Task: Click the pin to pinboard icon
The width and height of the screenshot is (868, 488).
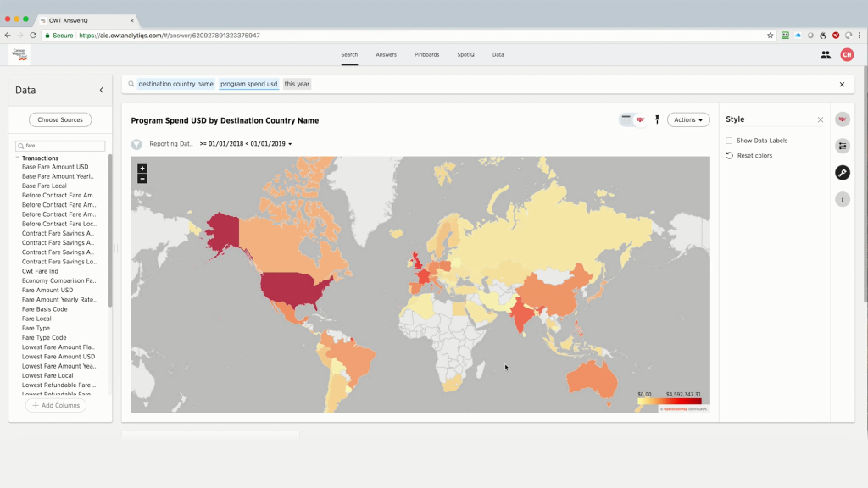Action: 657,120
